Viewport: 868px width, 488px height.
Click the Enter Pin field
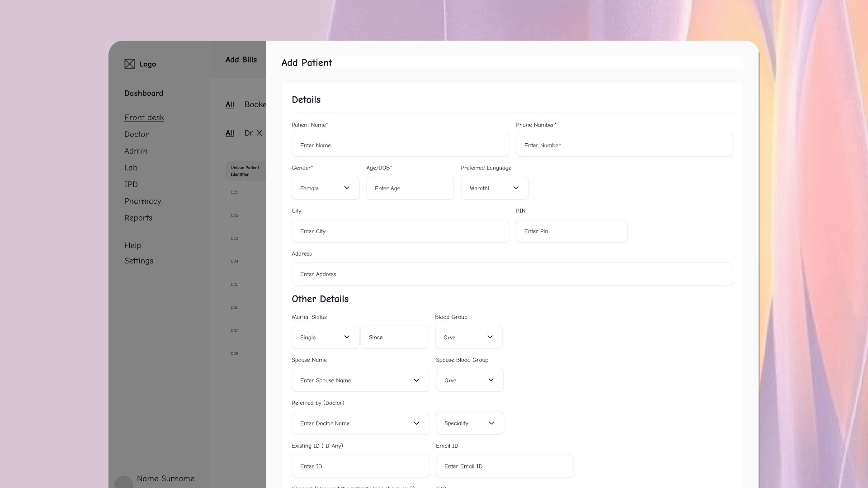(571, 231)
